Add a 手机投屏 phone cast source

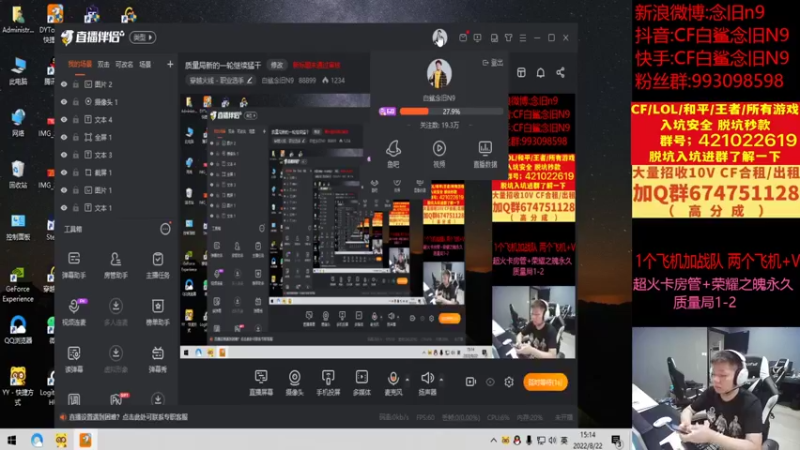point(328,382)
